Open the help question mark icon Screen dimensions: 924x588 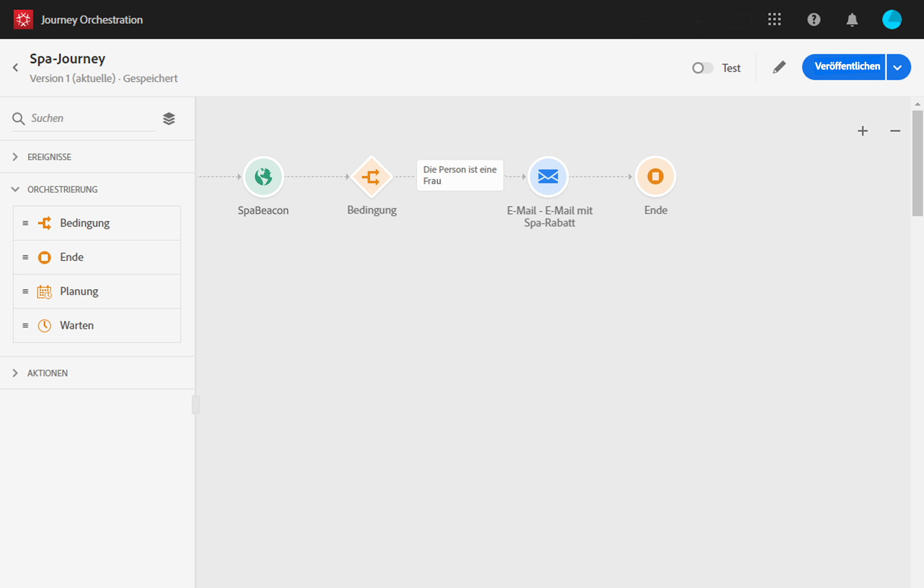coord(813,20)
